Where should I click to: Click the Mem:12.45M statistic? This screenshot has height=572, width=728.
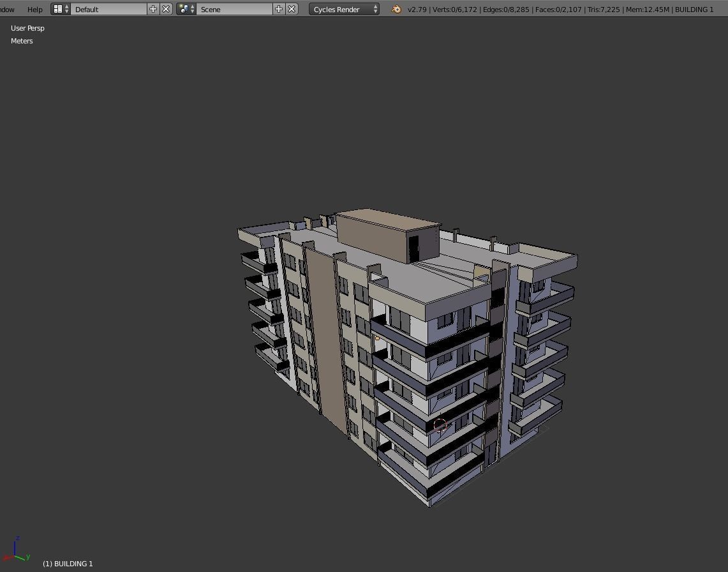[647, 10]
